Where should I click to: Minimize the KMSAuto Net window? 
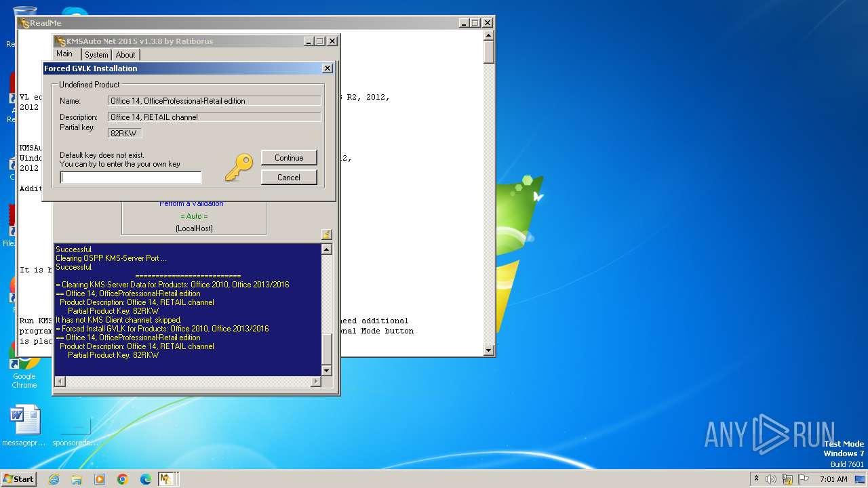[x=309, y=41]
